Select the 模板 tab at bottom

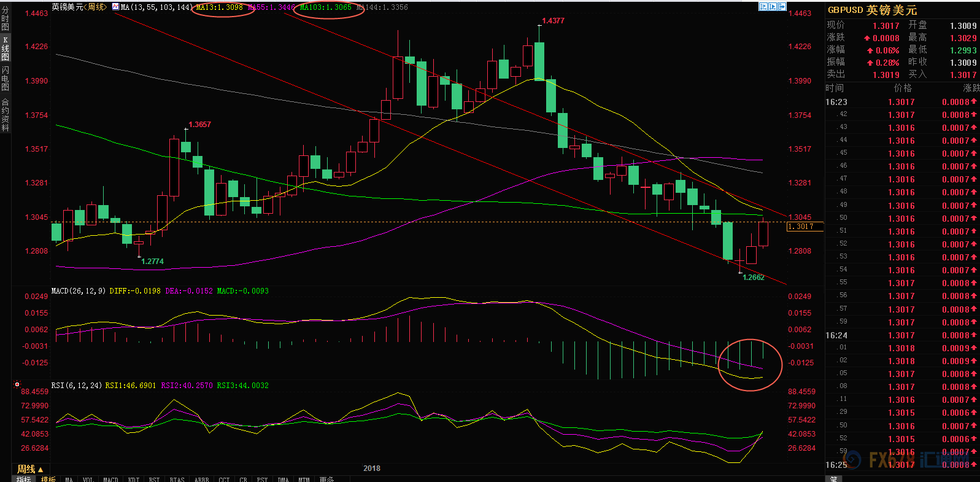[48, 479]
